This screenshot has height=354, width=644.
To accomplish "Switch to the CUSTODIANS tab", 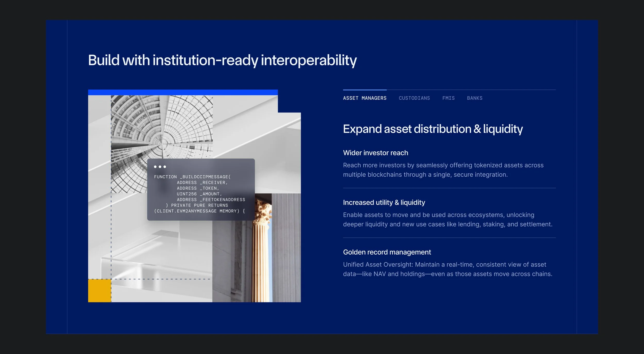I will tap(414, 98).
